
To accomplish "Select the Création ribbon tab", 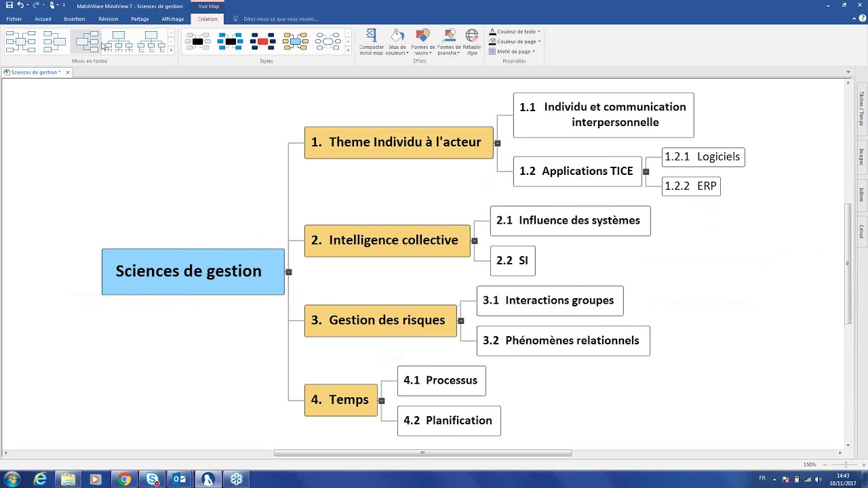I will point(208,19).
